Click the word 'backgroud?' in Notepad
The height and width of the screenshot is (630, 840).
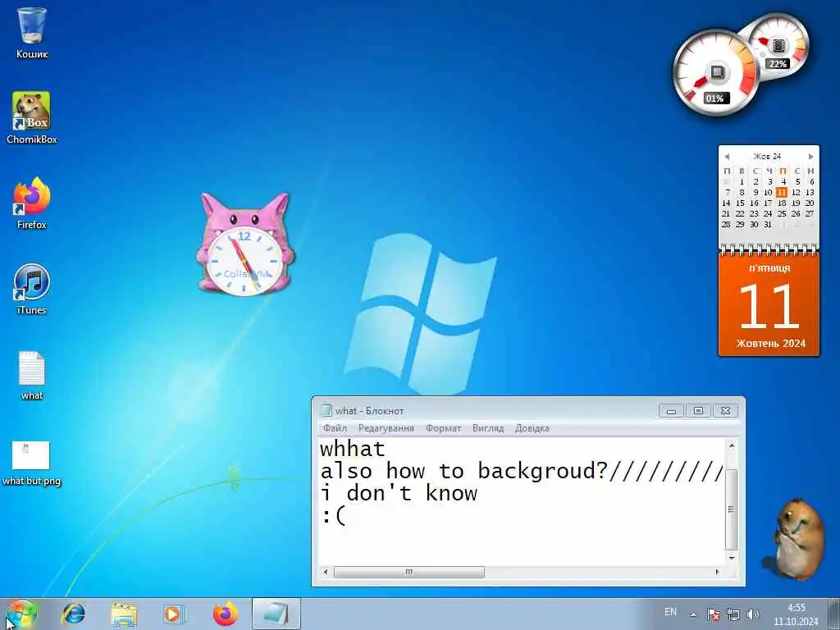tap(542, 472)
